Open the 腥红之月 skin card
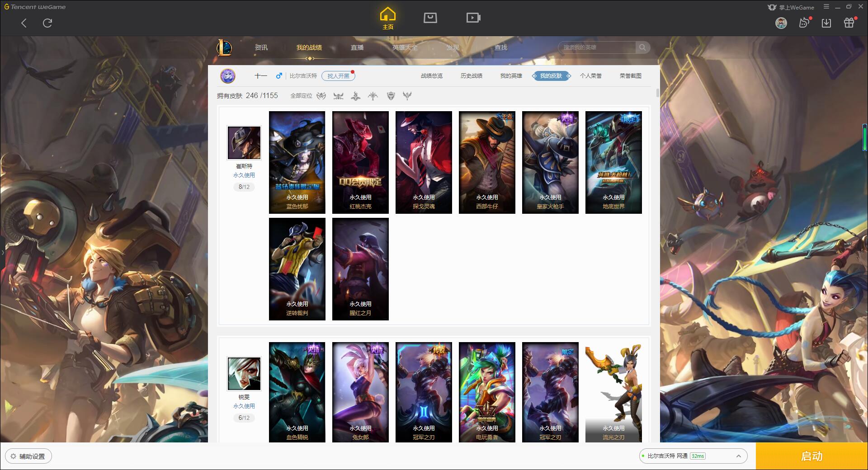 tap(360, 269)
